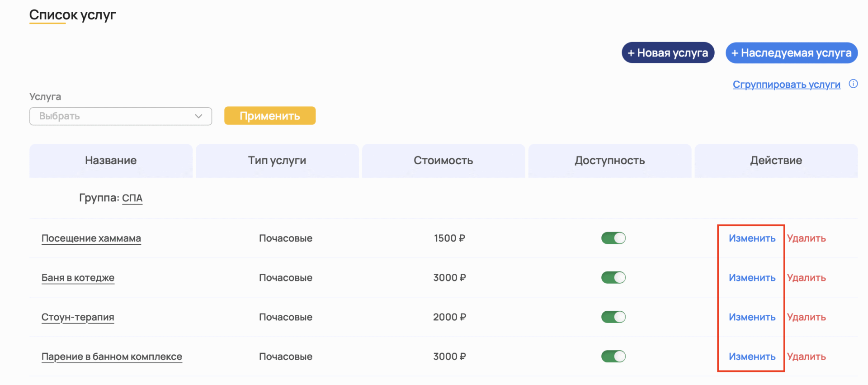Toggle availability for Посещение хаммама
The width and height of the screenshot is (868, 385).
[613, 238]
